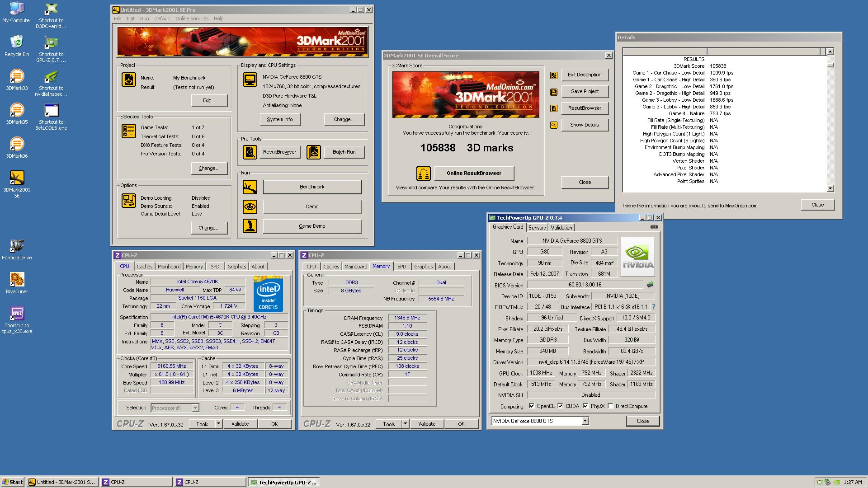Select the cpuz_x32.exe shortcut icon

[x=17, y=320]
